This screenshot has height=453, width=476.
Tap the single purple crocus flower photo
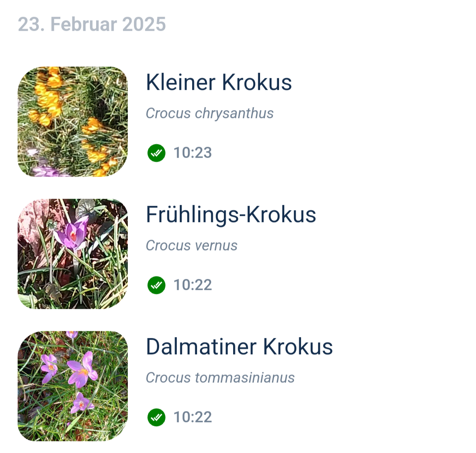[x=73, y=254]
